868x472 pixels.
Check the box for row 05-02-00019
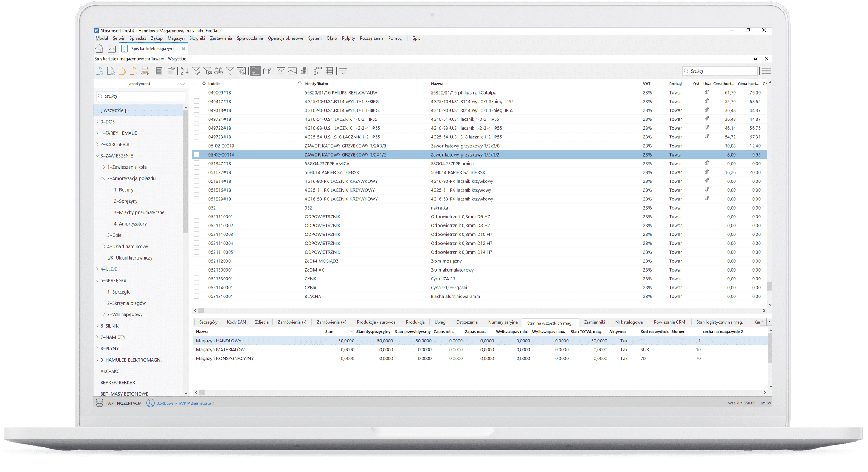(196, 146)
